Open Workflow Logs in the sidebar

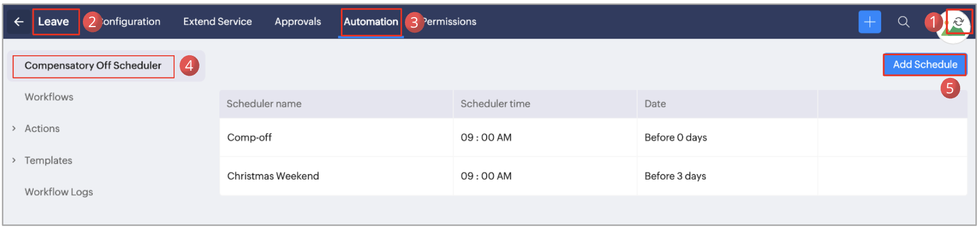[59, 192]
